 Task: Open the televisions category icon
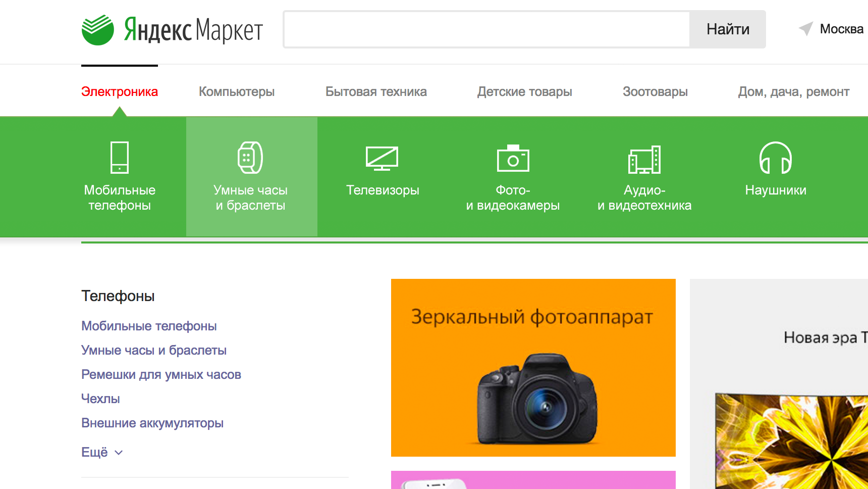pyautogui.click(x=382, y=159)
